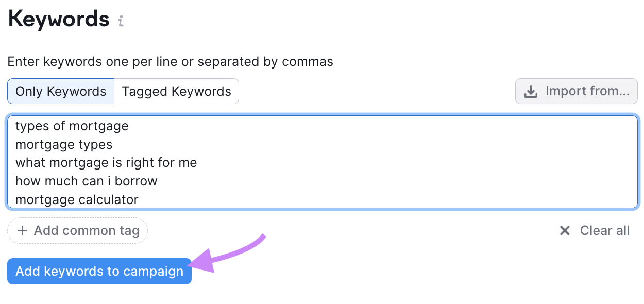Switch to the Tagged Keywords tab

click(x=176, y=91)
